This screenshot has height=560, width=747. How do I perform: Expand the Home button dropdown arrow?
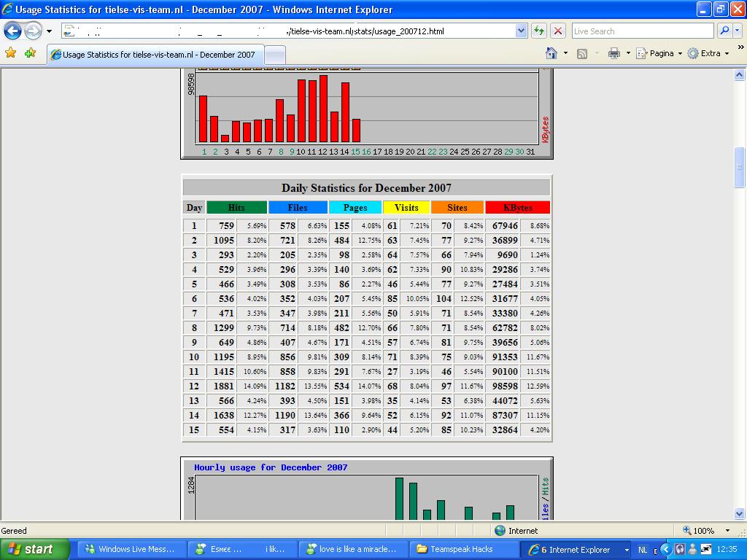[565, 53]
